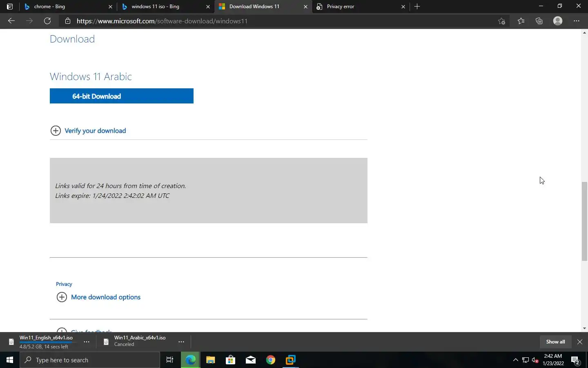Close the Privacy error tab
Image resolution: width=588 pixels, height=368 pixels.
[x=403, y=7]
